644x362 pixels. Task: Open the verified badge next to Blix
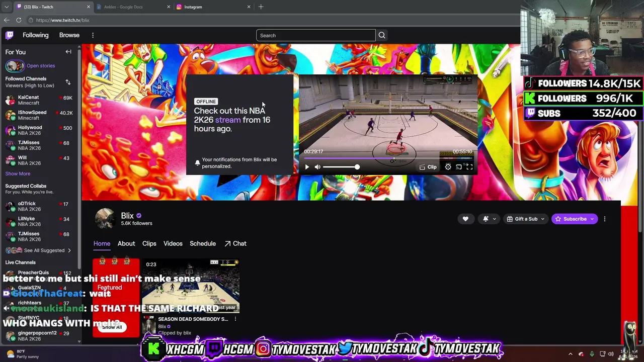coord(139,216)
